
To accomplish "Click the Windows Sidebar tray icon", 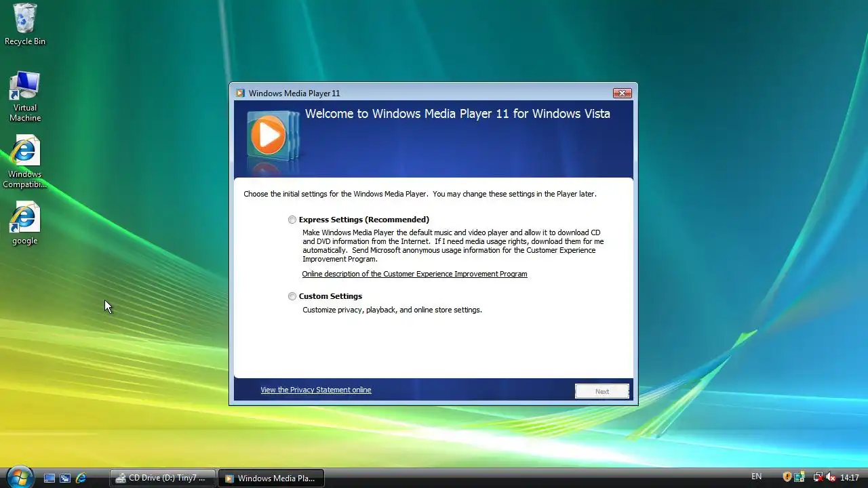I will coord(800,477).
